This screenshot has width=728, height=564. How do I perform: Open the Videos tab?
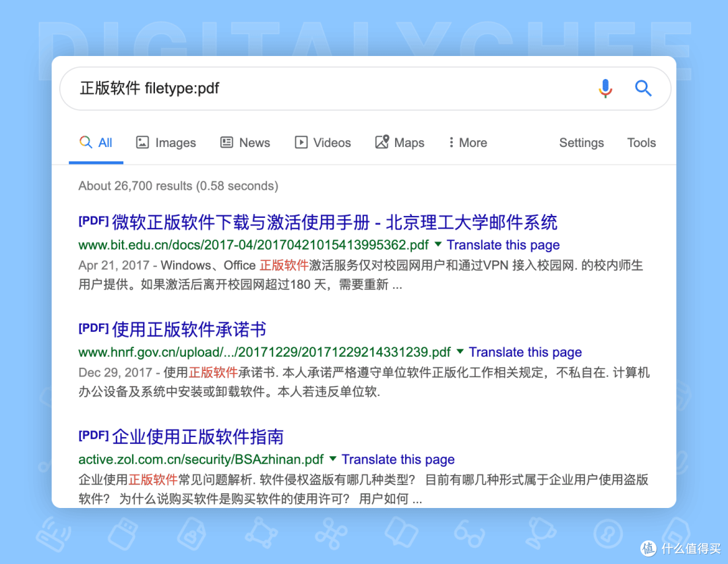[x=323, y=142]
